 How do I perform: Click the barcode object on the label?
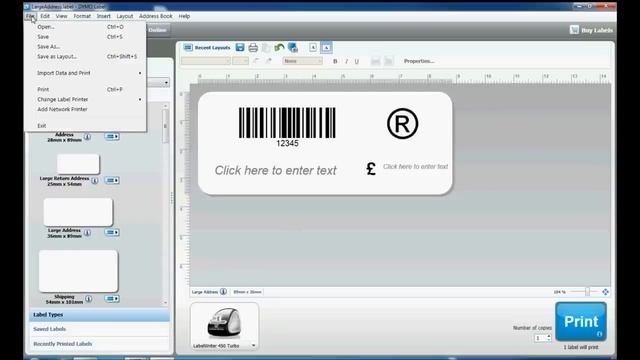[x=287, y=127]
